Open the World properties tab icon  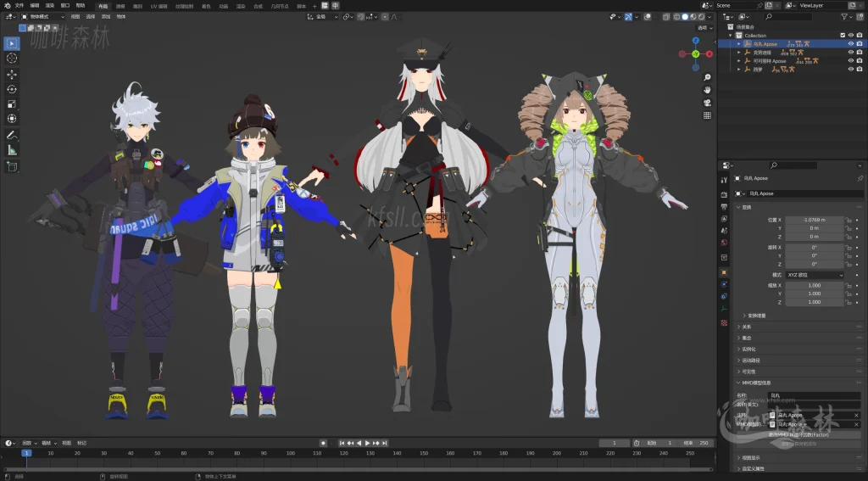724,243
